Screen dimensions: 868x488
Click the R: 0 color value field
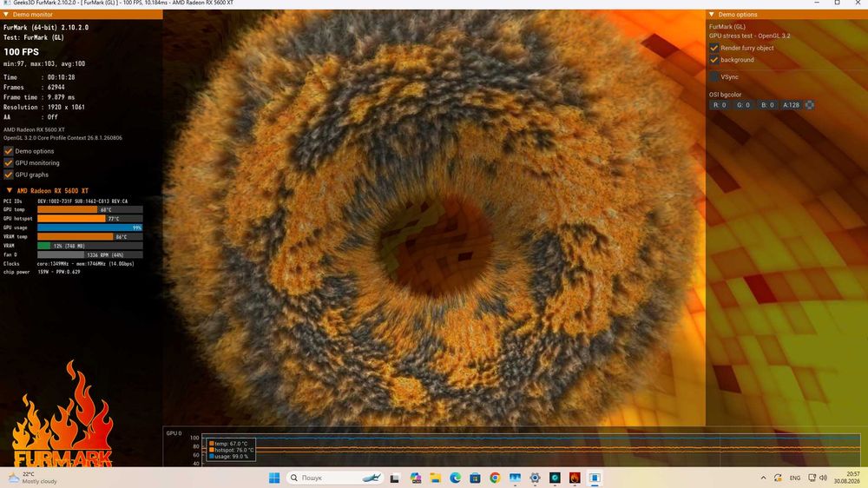(720, 105)
